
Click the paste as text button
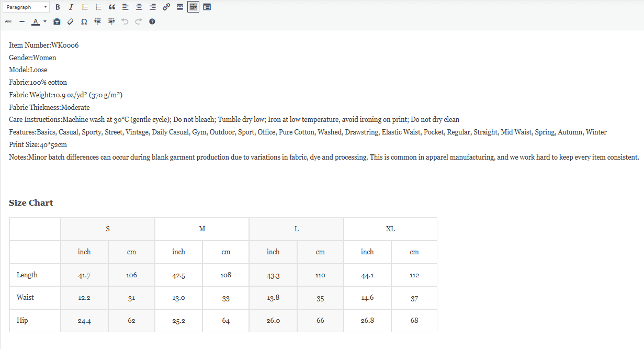(57, 21)
